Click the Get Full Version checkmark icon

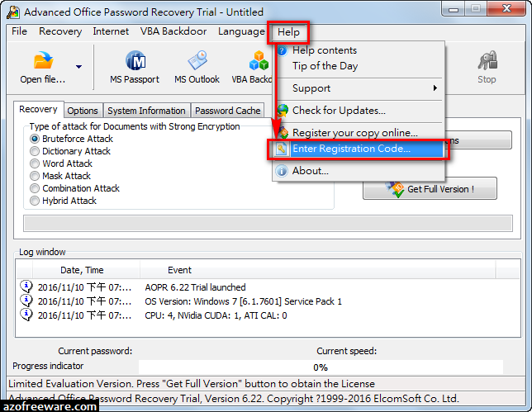point(395,189)
